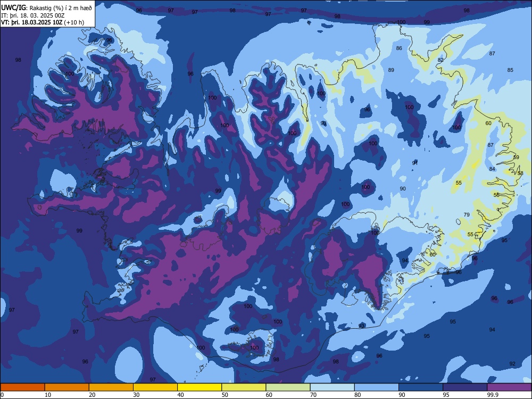The width and height of the screenshot is (532, 399).
Task: Choose the 80–90 light blue legend swatch
Action: pos(377,387)
